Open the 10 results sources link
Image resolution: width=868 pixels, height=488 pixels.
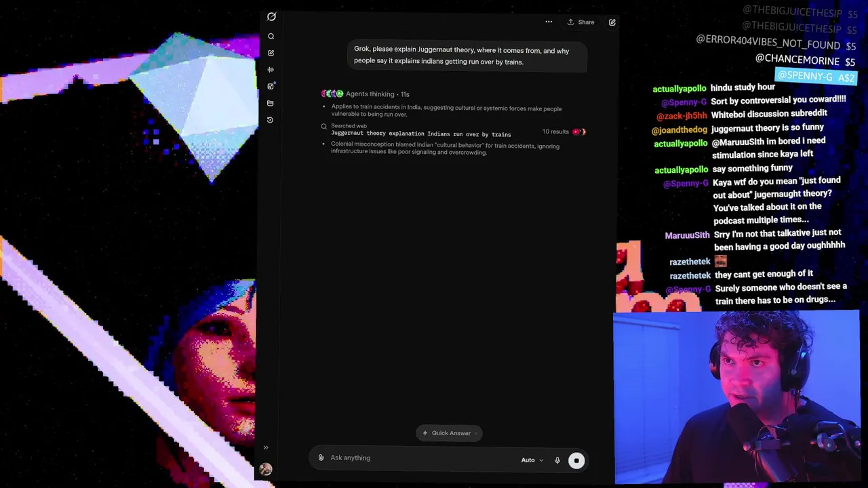pos(564,131)
